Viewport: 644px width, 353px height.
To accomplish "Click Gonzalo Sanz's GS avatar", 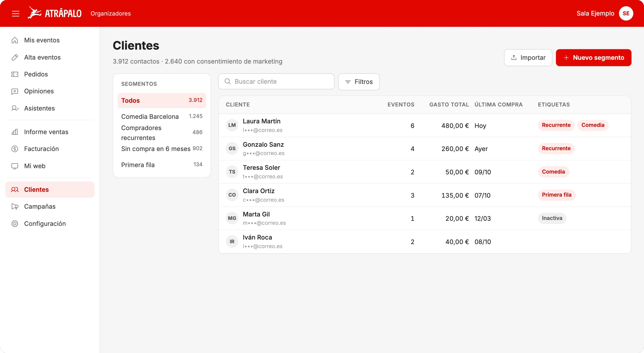I will click(x=232, y=149).
